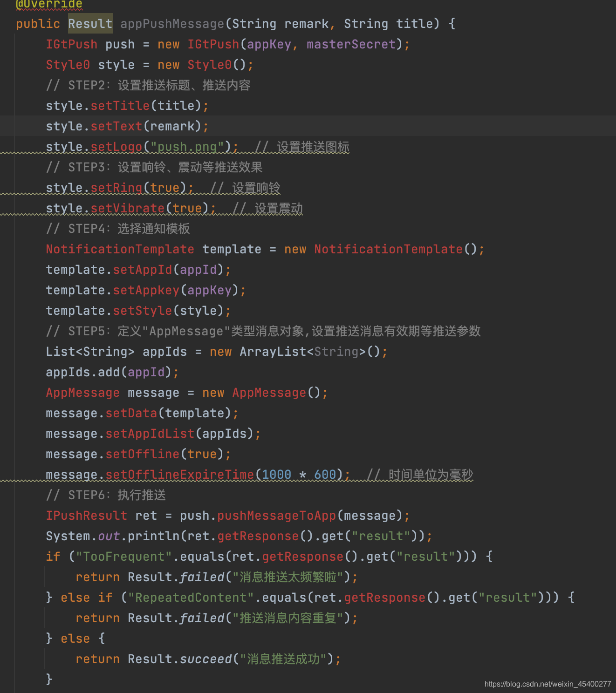Screen dimensions: 616x693
Task: Click masterSecret argument
Action: (x=351, y=44)
